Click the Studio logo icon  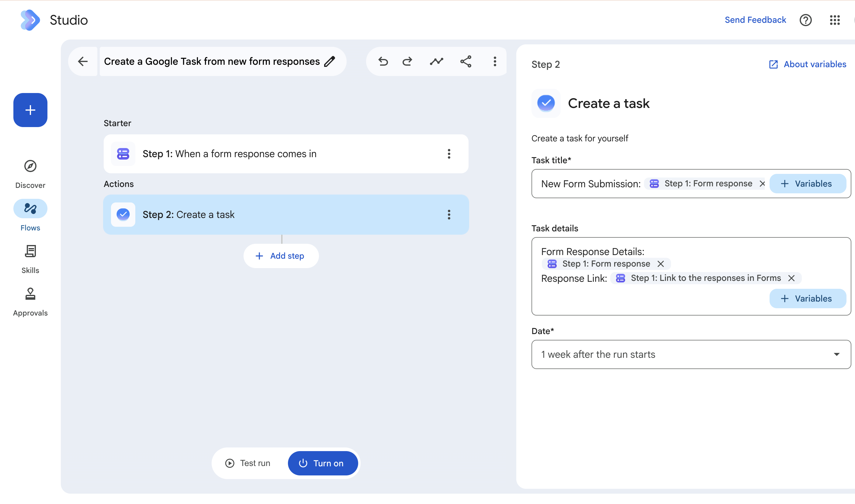(30, 20)
